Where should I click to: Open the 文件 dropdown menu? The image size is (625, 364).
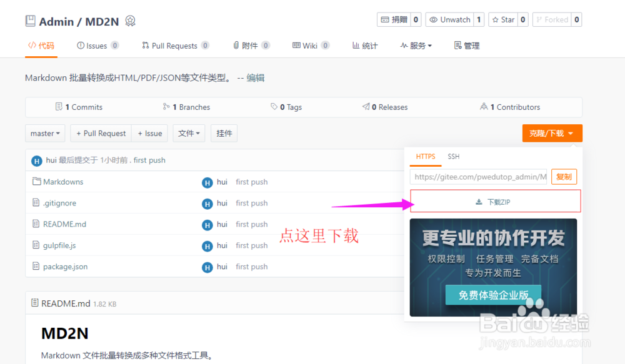point(189,133)
